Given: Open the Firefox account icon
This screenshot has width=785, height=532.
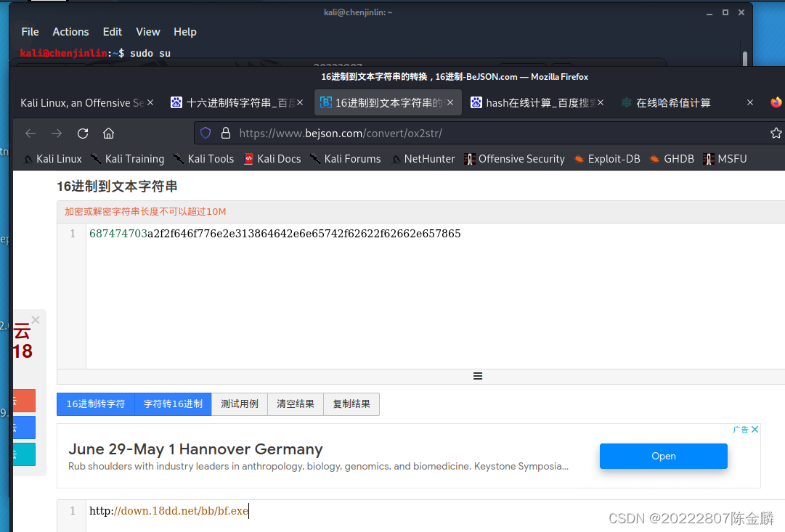Looking at the screenshot, I should tap(776, 102).
